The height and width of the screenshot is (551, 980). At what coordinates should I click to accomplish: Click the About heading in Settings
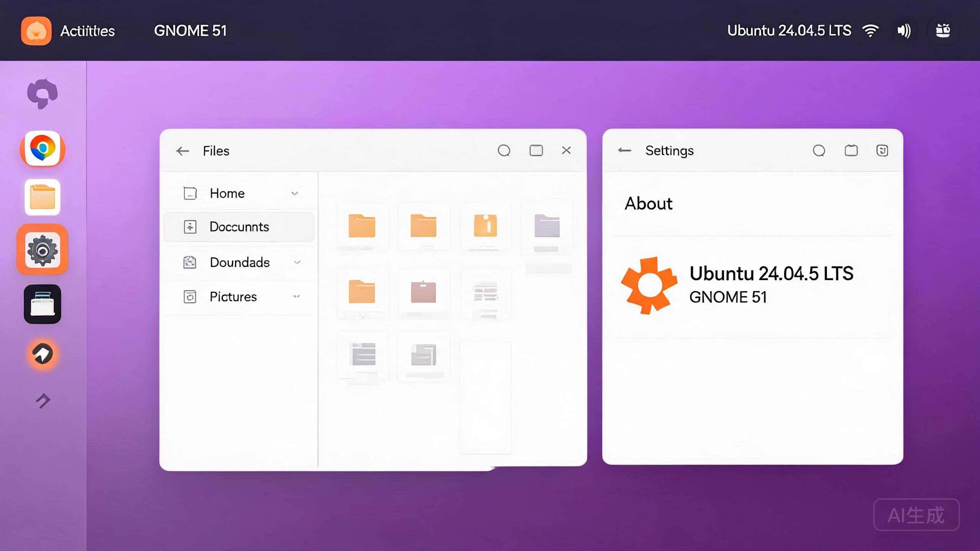tap(648, 204)
